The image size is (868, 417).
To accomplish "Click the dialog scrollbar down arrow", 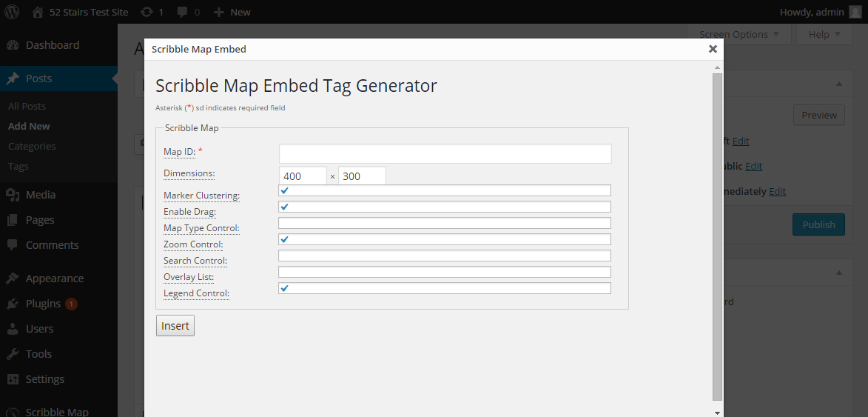I will pyautogui.click(x=718, y=413).
